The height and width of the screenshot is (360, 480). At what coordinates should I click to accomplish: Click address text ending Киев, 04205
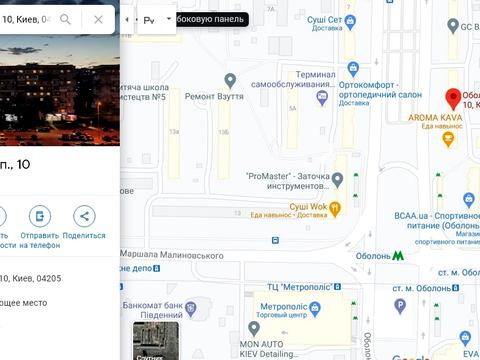click(30, 278)
